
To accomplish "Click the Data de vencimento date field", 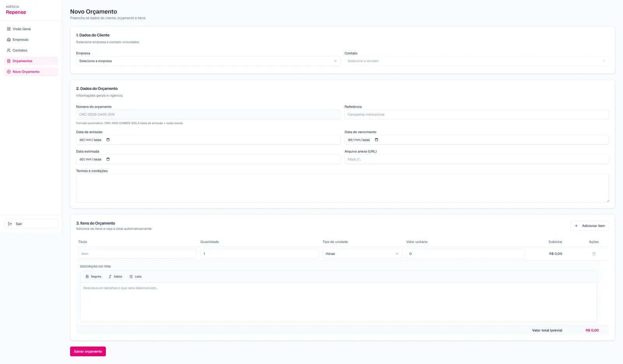I will pyautogui.click(x=477, y=140).
